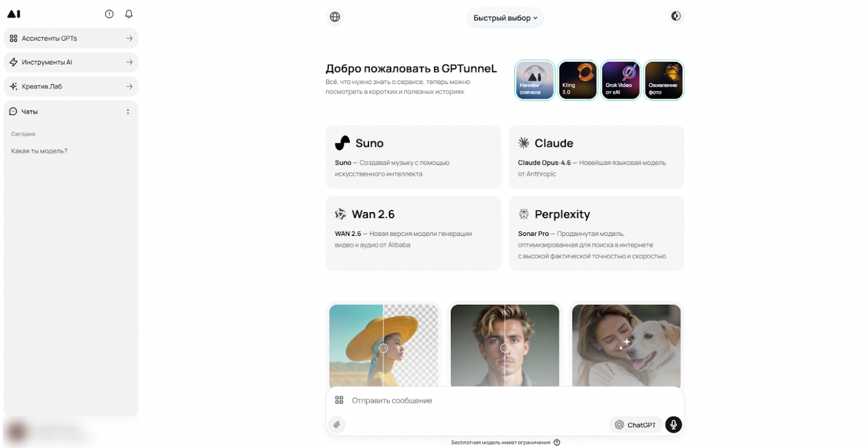Open the man's portrait comparison image
This screenshot has width=868, height=448.
click(x=505, y=345)
